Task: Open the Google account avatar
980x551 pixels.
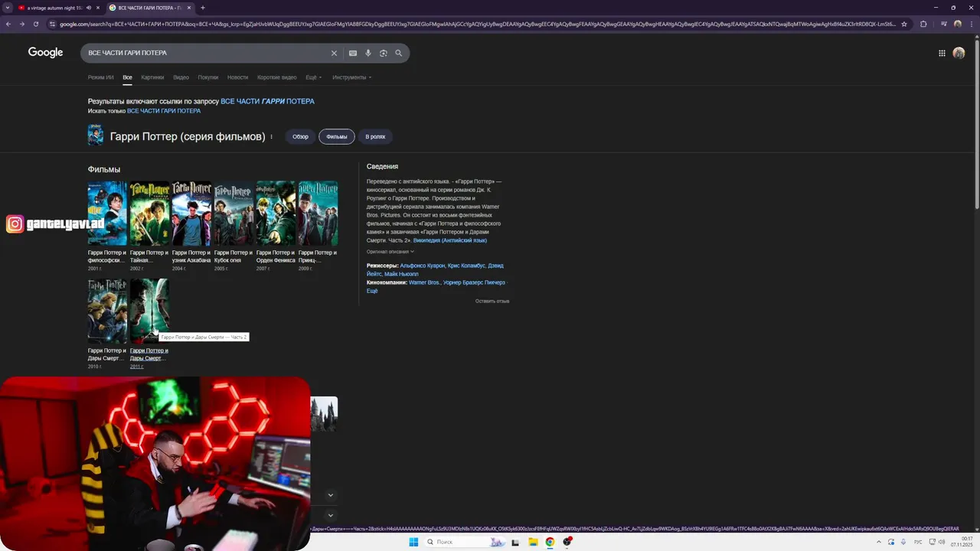Action: pos(959,53)
